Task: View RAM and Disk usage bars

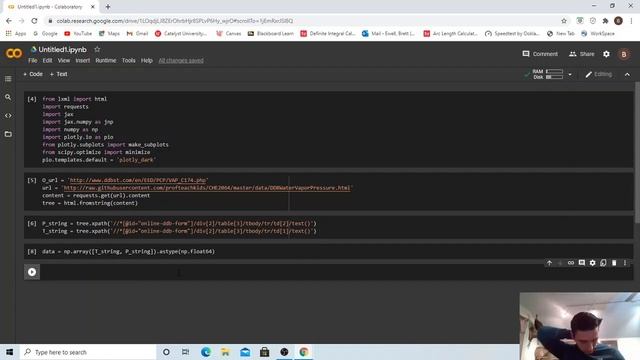Action: point(548,74)
